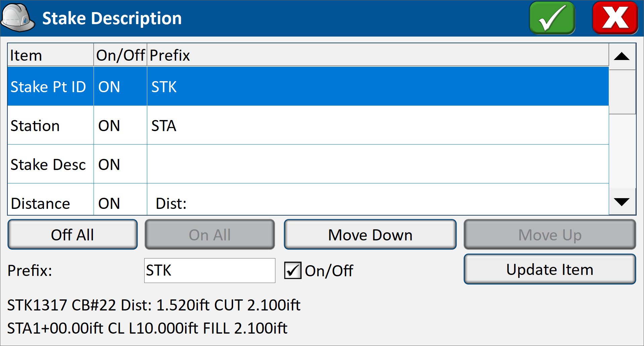Click the ON cell in the Stake Pt ID row
Viewport: 644px width, 346px height.
[120, 86]
